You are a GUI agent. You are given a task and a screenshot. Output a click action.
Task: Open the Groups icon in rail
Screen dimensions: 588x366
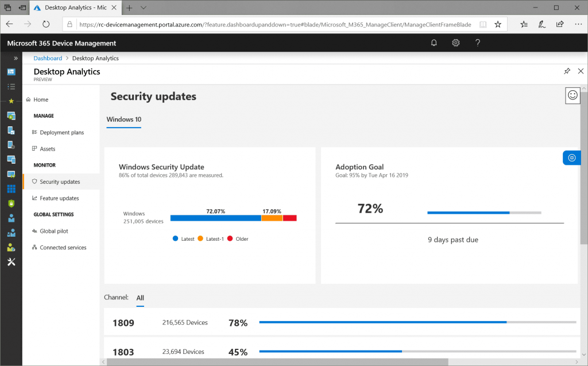pos(11,233)
